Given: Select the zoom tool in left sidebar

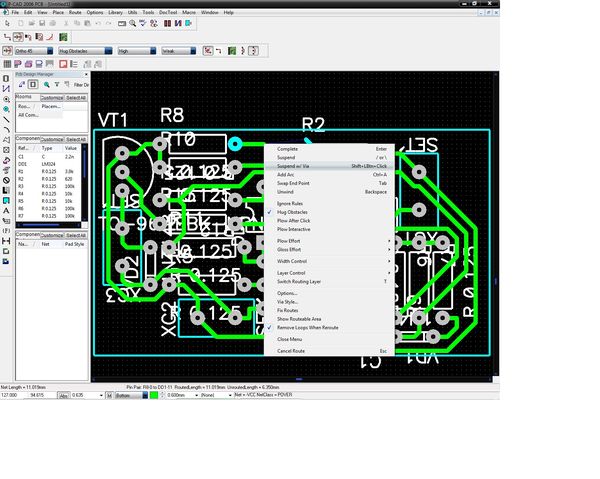Looking at the screenshot, I should coord(7,100).
